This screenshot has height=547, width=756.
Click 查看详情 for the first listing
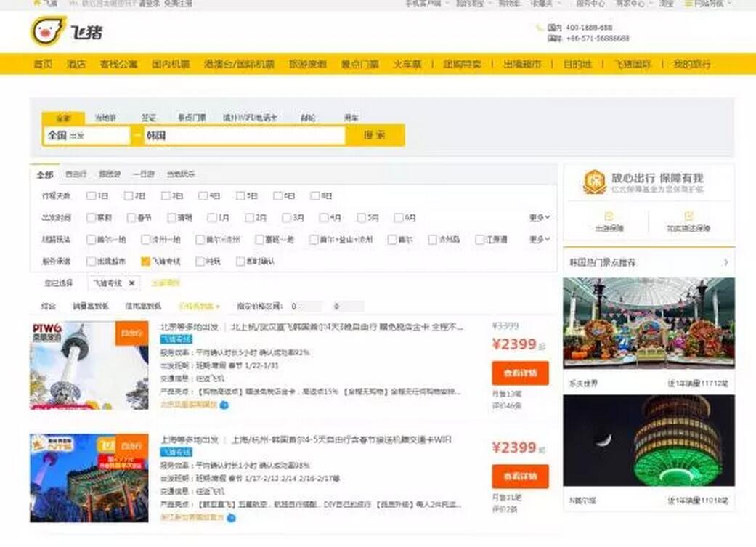tap(520, 373)
